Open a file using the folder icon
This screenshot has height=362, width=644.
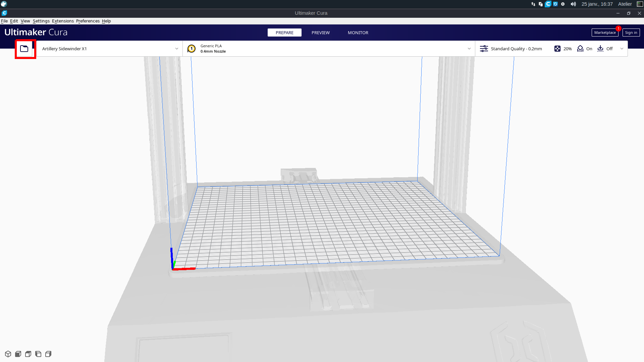point(24,49)
